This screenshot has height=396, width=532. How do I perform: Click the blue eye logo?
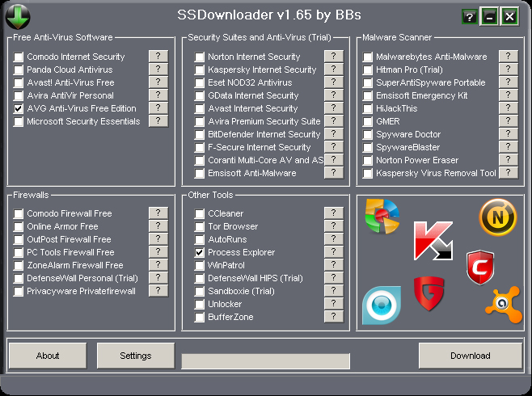[381, 305]
